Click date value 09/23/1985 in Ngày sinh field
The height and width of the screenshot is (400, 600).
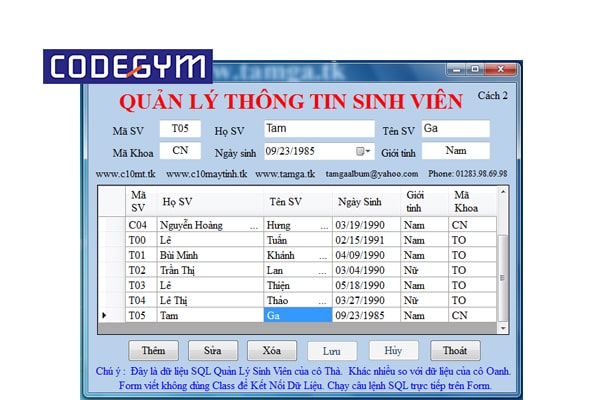290,151
